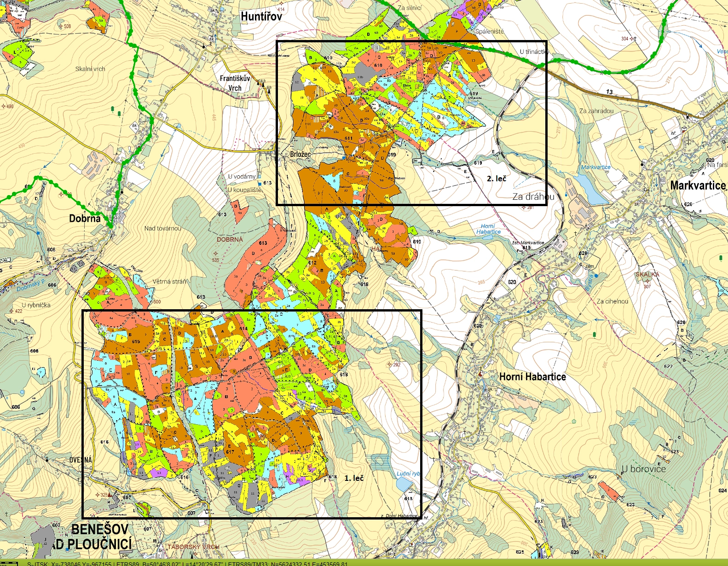
Task: Click the TÁBORSKÝ VRCH hill label
Action: click(x=193, y=547)
